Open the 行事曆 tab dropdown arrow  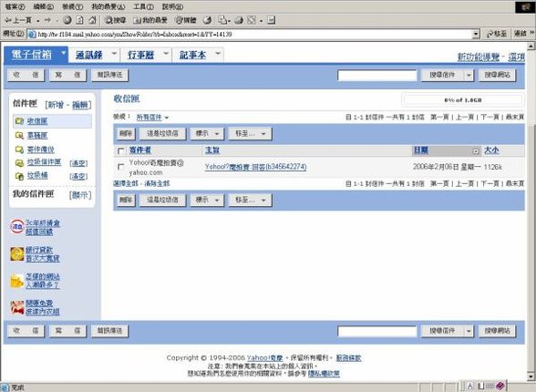(166, 53)
